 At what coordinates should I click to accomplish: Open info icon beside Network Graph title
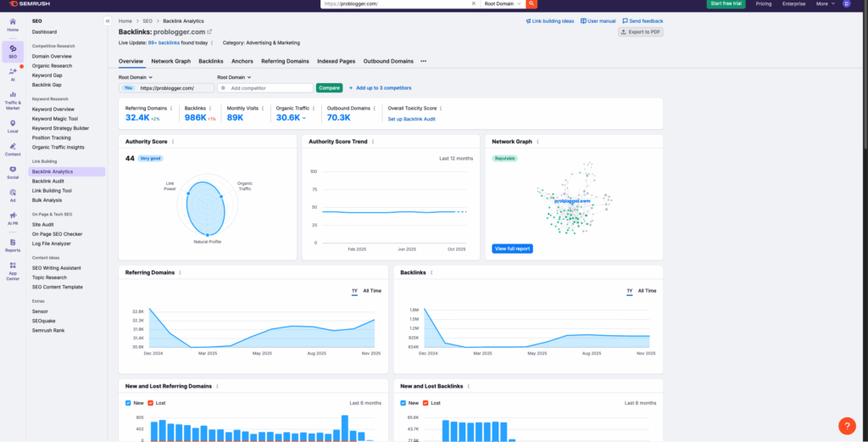[538, 142]
